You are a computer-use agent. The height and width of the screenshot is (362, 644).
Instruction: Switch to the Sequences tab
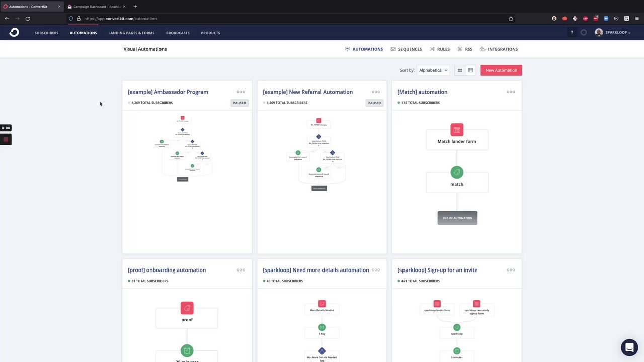click(406, 49)
